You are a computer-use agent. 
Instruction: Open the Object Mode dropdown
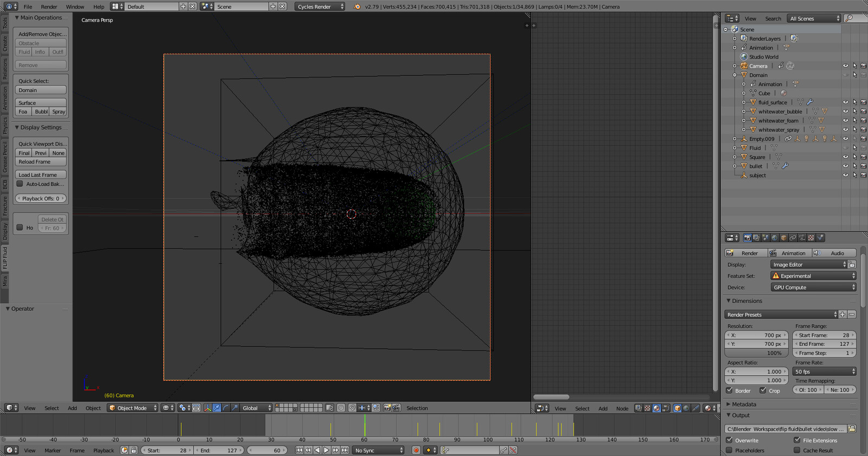(x=133, y=408)
